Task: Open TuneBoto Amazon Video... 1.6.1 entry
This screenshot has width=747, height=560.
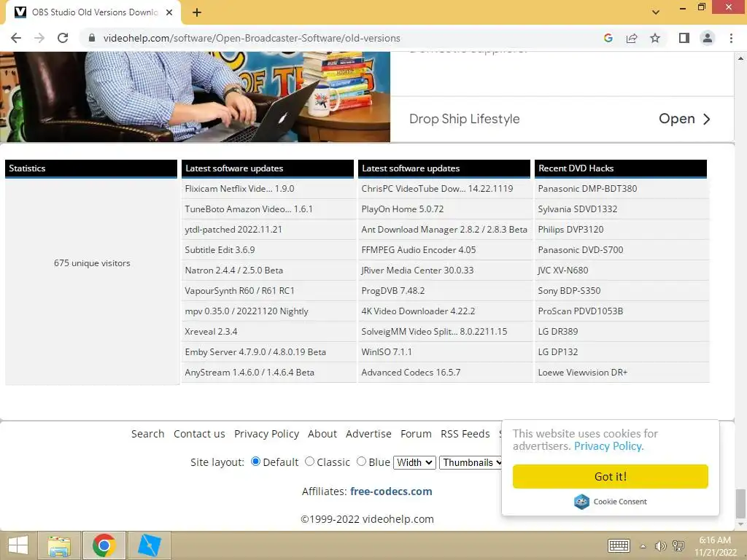Action: tap(249, 209)
